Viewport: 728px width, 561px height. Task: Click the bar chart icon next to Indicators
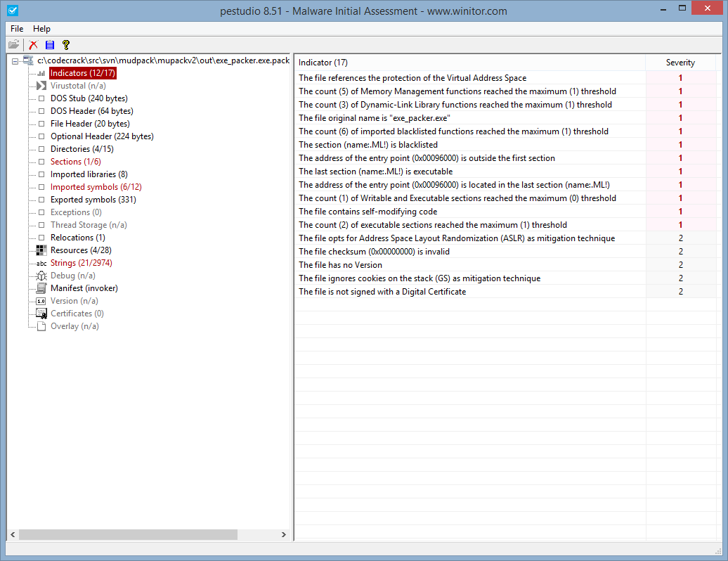point(41,73)
